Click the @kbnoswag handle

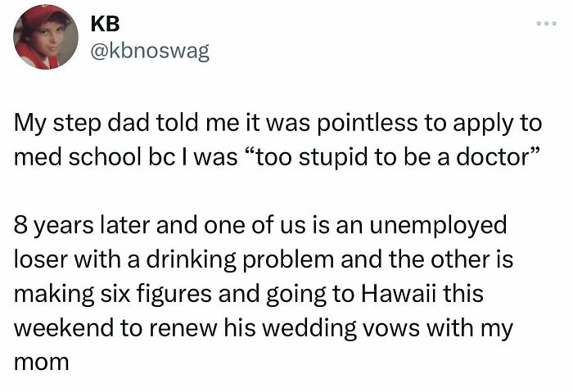click(150, 52)
